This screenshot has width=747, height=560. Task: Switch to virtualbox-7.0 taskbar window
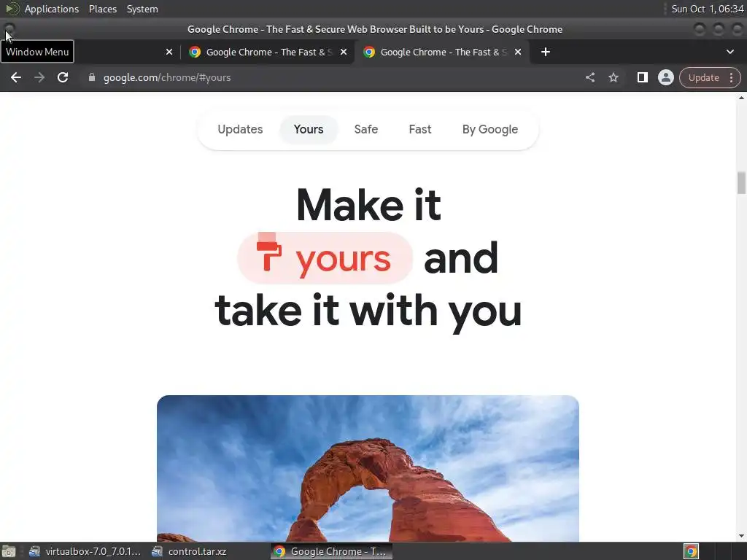pos(85,551)
